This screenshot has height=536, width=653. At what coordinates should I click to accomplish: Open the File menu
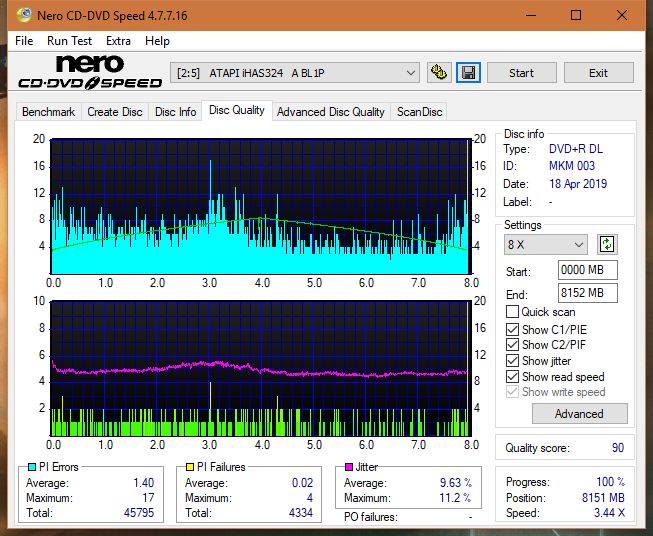(x=24, y=41)
